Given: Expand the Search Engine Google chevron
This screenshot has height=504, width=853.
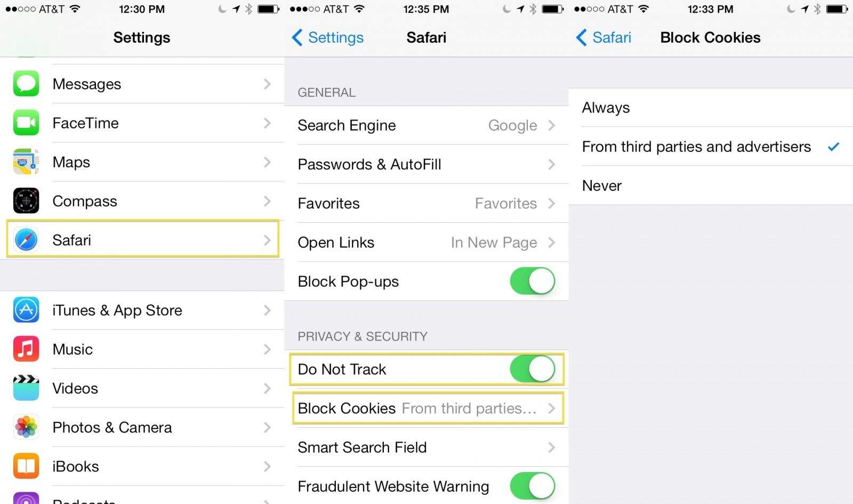Looking at the screenshot, I should point(552,125).
